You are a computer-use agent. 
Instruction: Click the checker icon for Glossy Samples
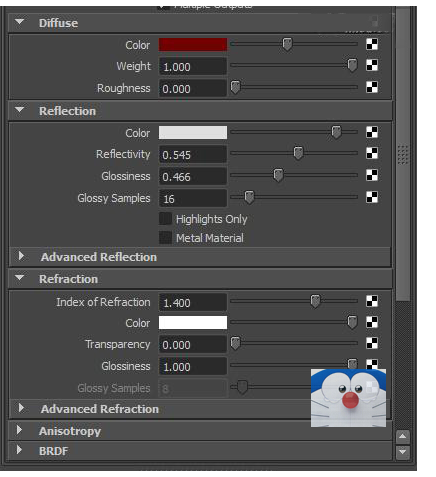click(x=372, y=197)
